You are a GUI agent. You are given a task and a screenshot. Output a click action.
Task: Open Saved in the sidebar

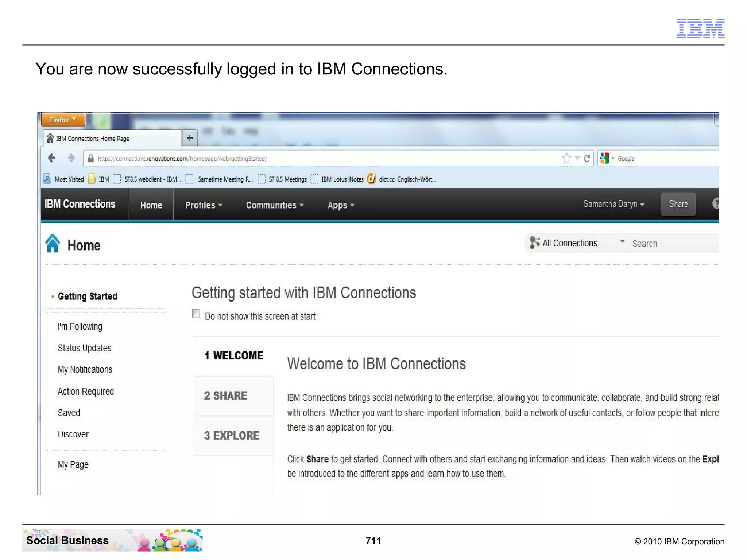pos(69,413)
